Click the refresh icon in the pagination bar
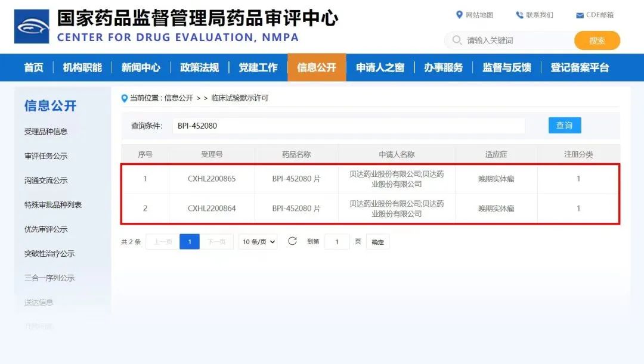 tap(292, 241)
